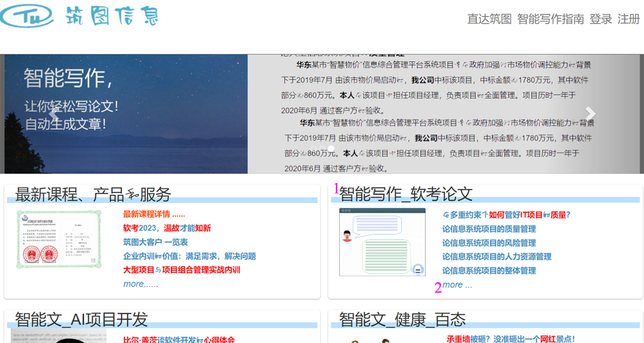The width and height of the screenshot is (644, 343).
Task: Open 论信息系统项目的风险管理 link
Action: coord(489,243)
